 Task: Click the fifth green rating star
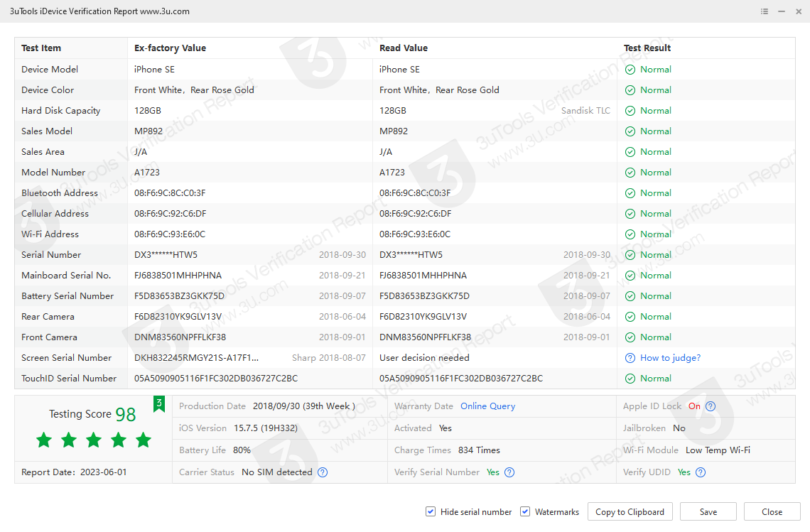click(143, 440)
